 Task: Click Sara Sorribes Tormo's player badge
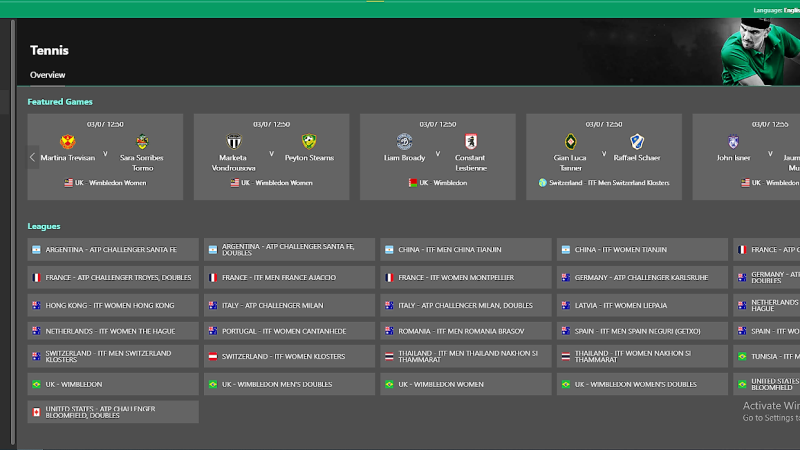tap(142, 141)
